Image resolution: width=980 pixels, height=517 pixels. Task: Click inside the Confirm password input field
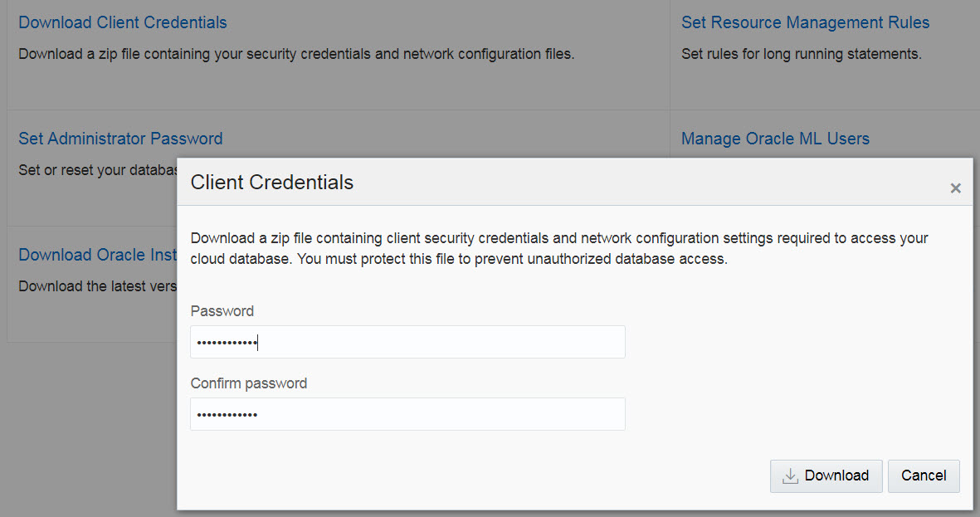(407, 414)
